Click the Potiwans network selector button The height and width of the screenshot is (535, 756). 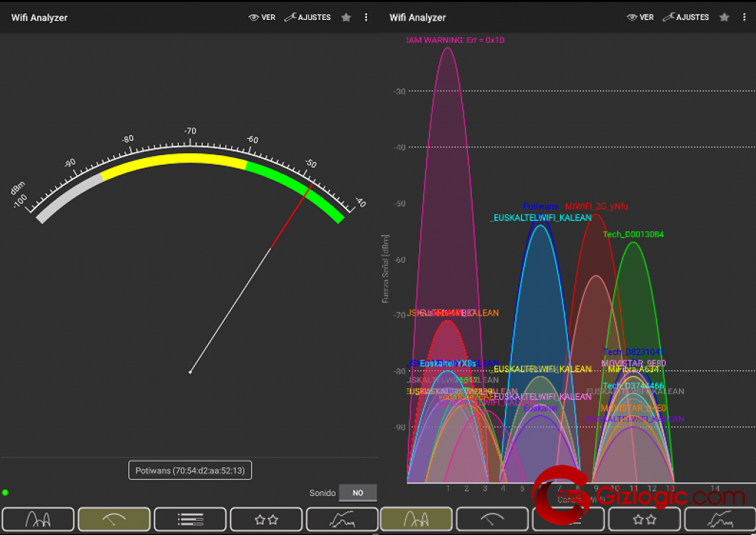190,471
